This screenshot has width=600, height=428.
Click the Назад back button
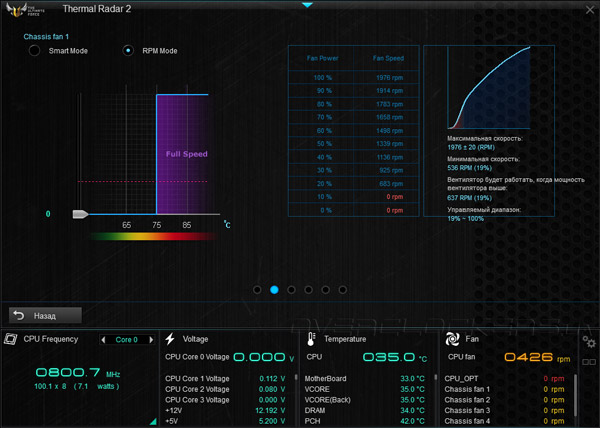45,316
